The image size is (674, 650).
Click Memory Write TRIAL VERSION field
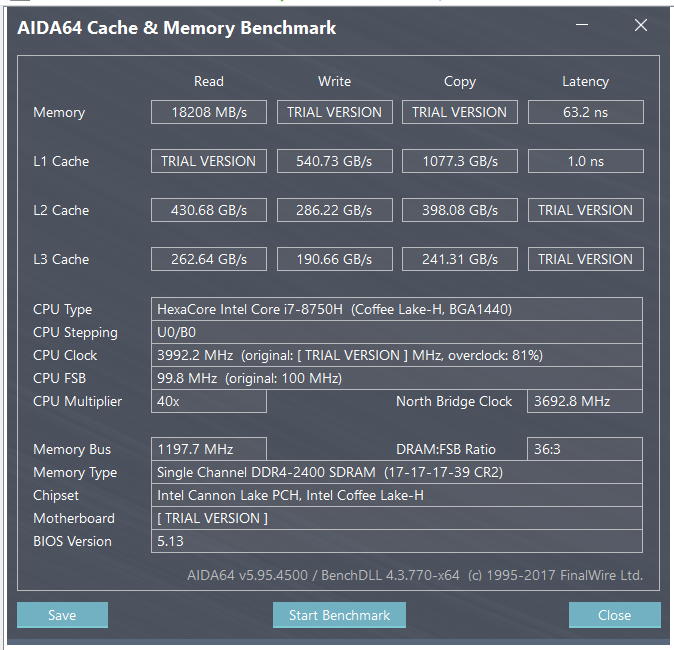335,112
